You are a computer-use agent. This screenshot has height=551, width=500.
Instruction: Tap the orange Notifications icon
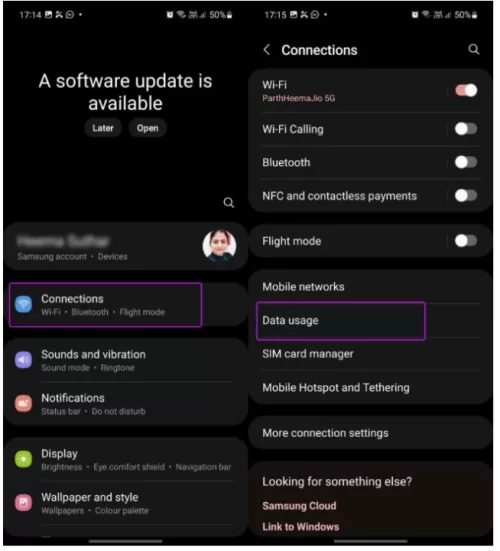[24, 404]
